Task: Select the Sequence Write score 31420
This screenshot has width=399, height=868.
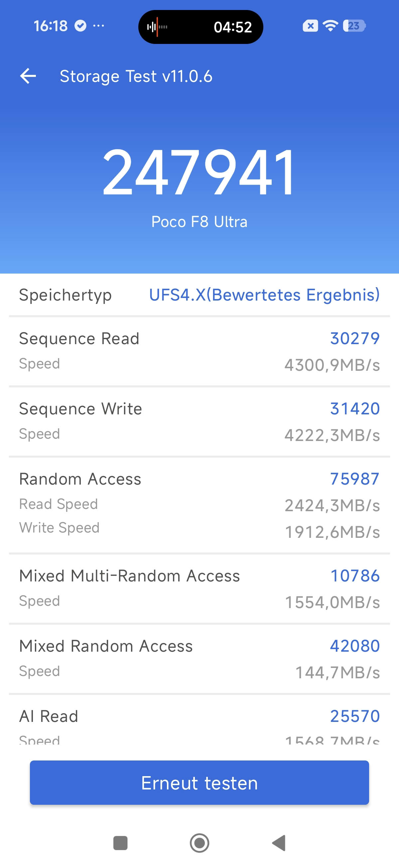Action: click(354, 408)
